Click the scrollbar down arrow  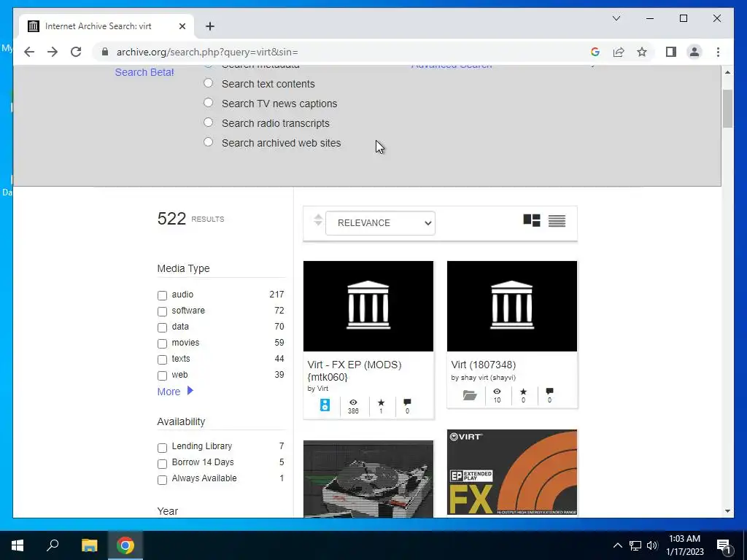[727, 511]
